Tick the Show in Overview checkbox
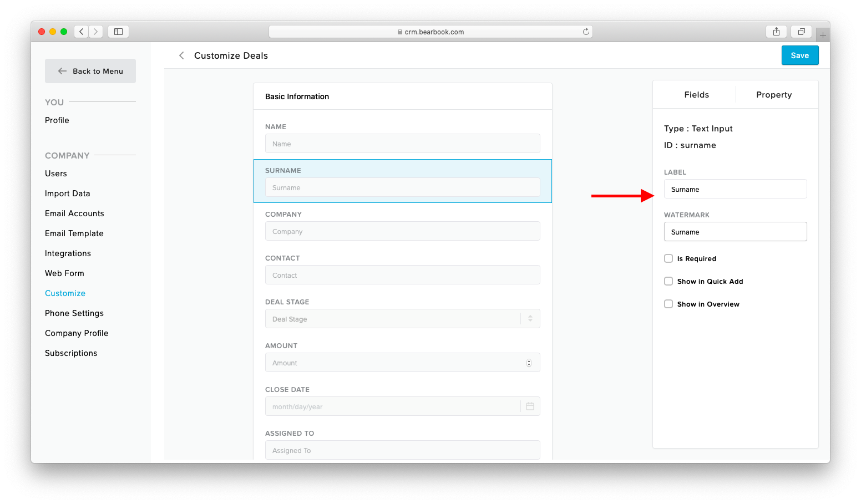The height and width of the screenshot is (504, 861). tap(668, 304)
